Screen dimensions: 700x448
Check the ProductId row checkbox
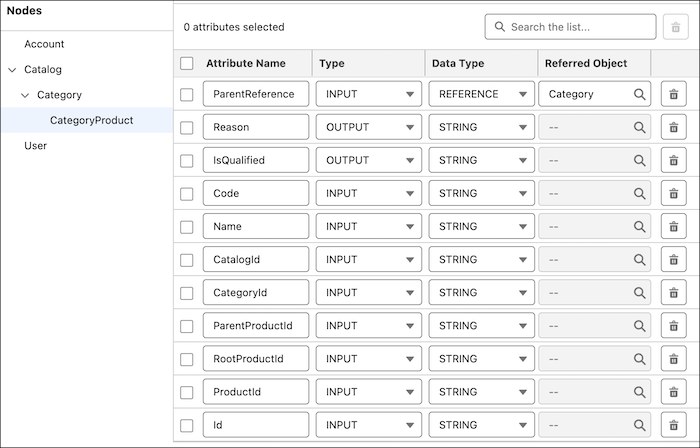point(187,392)
